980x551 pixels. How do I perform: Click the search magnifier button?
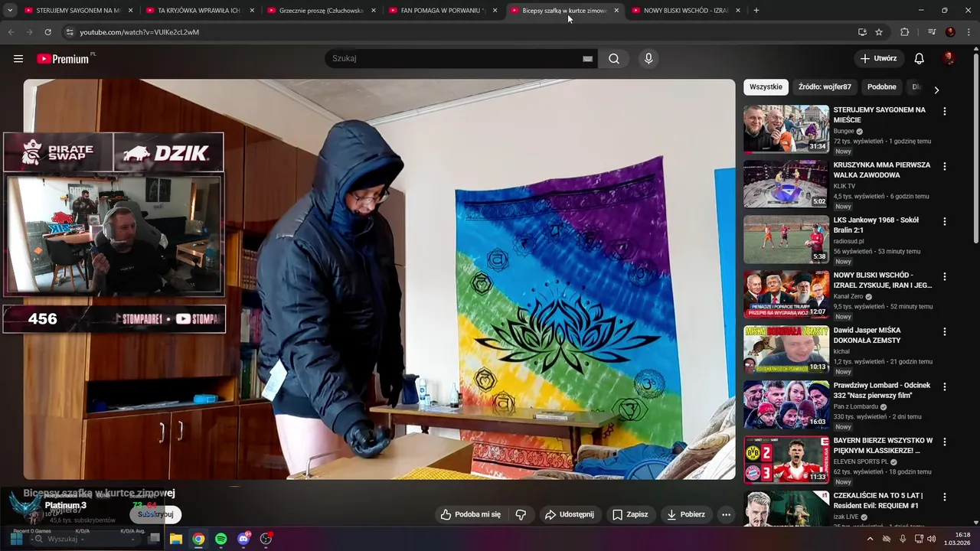point(614,59)
